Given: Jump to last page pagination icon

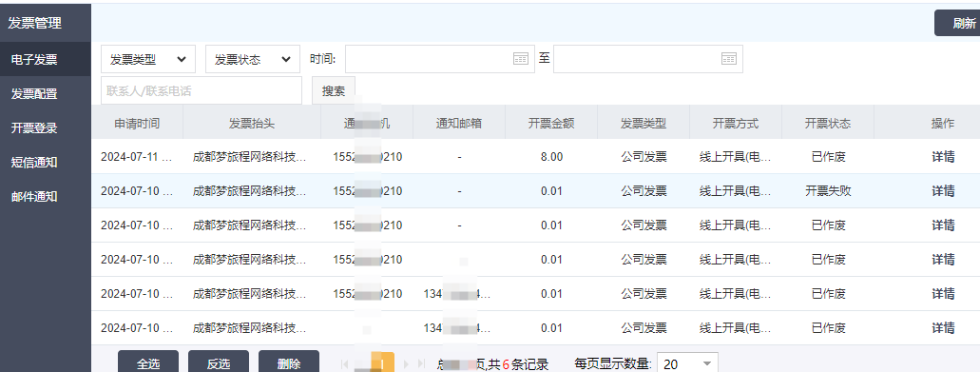Looking at the screenshot, I should [x=422, y=363].
